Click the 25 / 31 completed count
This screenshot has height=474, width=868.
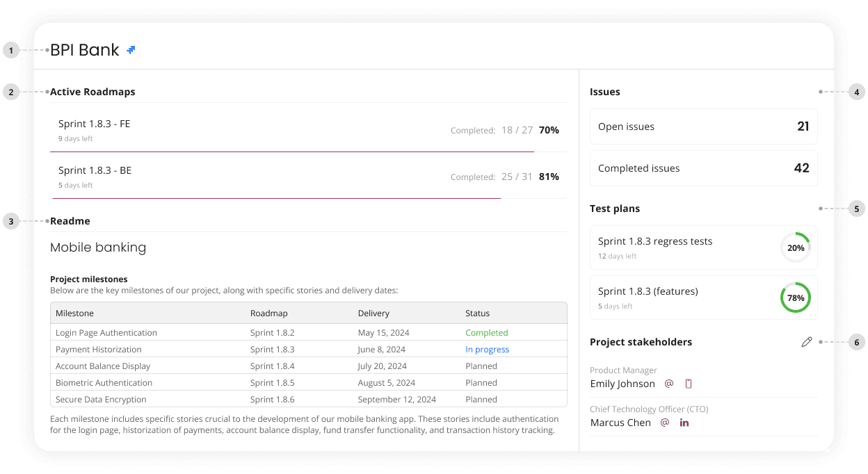(517, 177)
